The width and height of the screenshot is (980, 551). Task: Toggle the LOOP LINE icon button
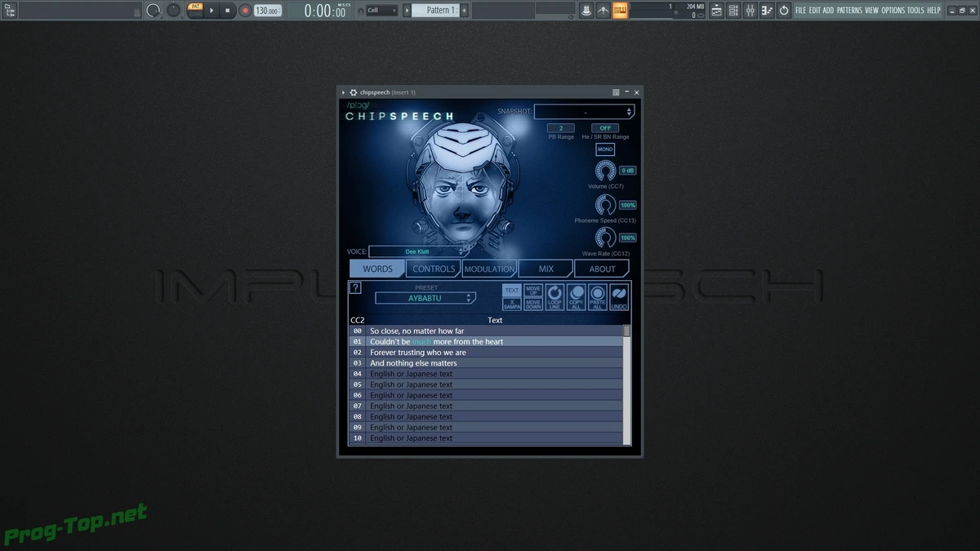click(x=555, y=297)
